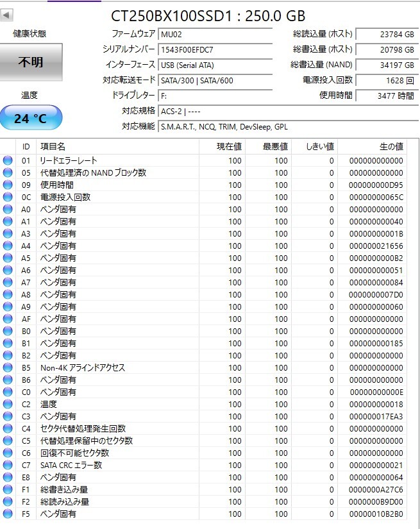Click raw value 000000021656
The width and height of the screenshot is (420, 529).
click(x=376, y=246)
